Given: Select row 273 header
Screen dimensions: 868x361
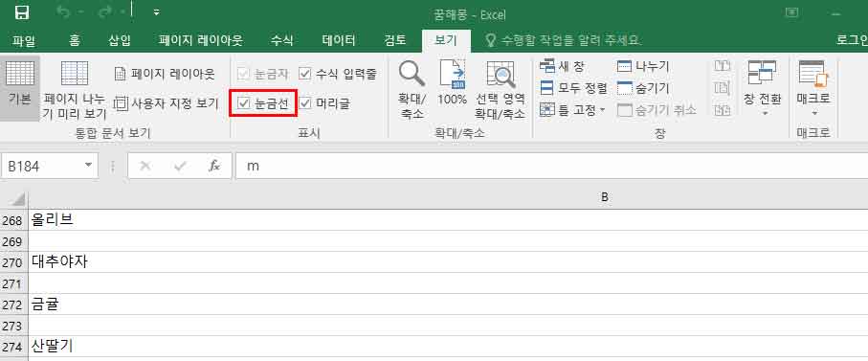Looking at the screenshot, I should 13,326.
